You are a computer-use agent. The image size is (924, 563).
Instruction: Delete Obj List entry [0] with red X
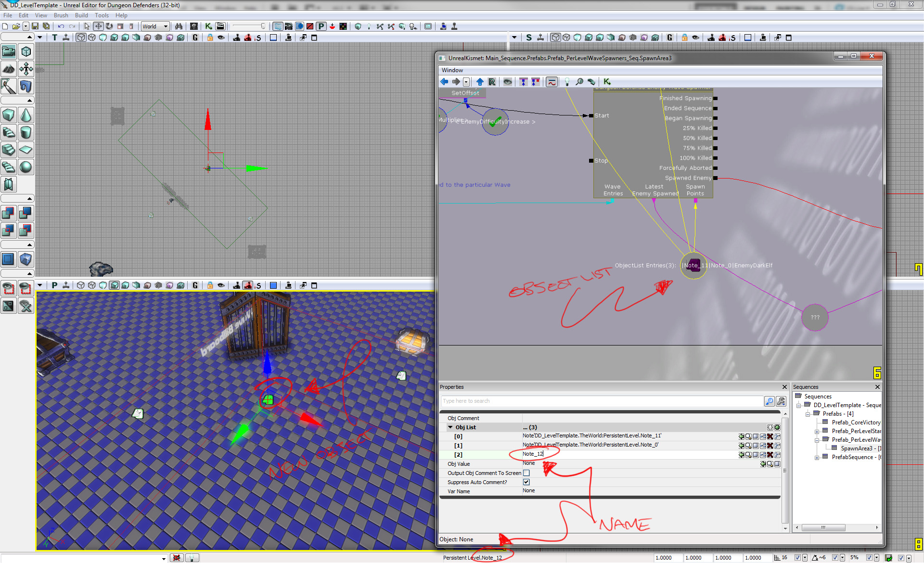click(770, 436)
